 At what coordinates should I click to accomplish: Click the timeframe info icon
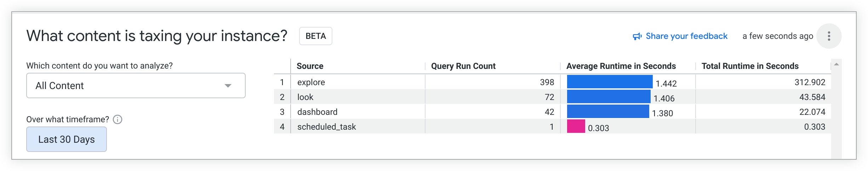[118, 119]
